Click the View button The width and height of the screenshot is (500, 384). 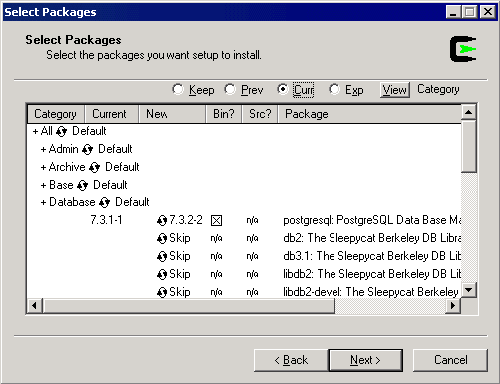[x=395, y=90]
